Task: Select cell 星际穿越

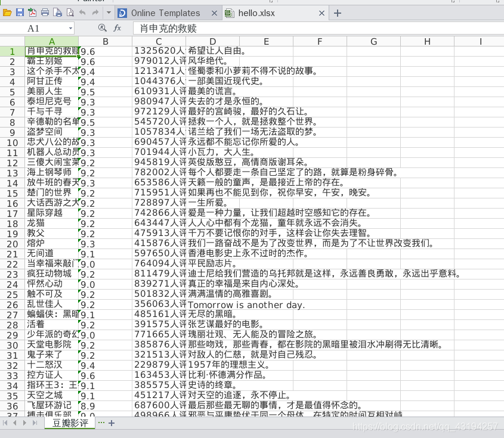Action: click(52, 213)
